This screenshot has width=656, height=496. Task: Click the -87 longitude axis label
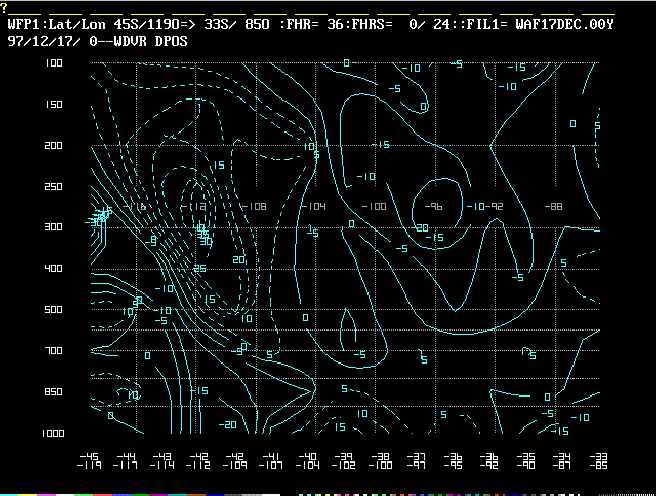click(562, 465)
